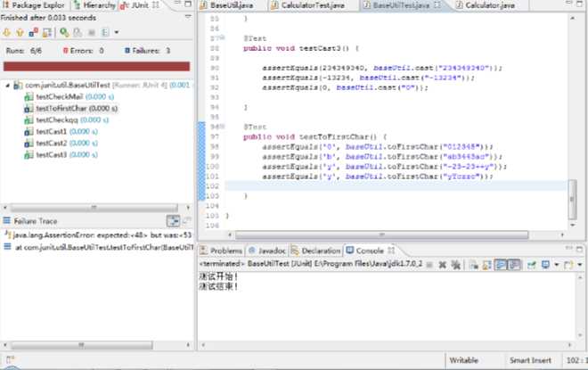The image size is (588, 370).
Task: Click the java.lang.AssertionError trace line
Action: (98, 235)
